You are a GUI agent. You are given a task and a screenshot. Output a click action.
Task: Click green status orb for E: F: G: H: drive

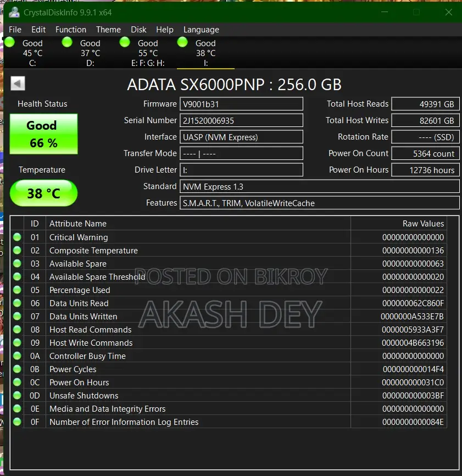(125, 42)
